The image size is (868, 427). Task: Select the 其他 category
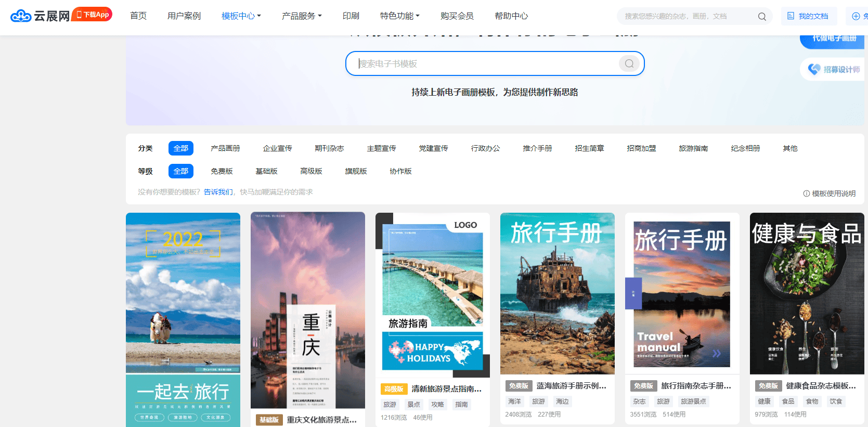(x=790, y=148)
